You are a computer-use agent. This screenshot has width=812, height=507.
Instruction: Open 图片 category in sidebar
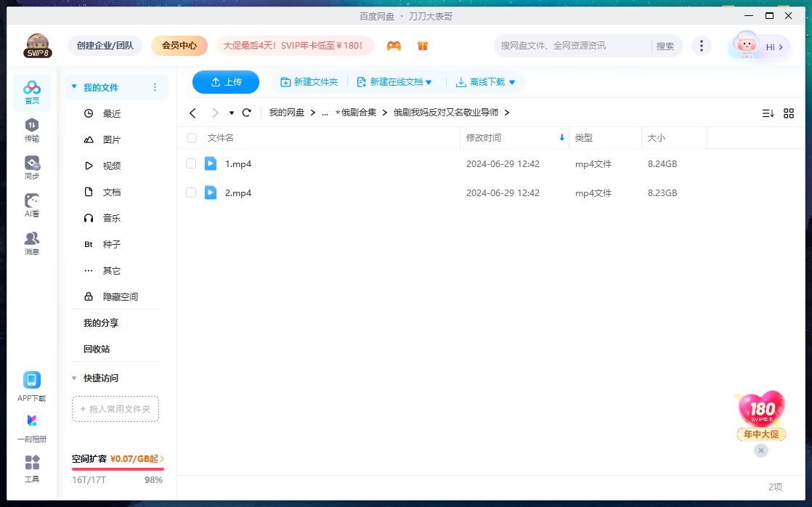[x=112, y=140]
